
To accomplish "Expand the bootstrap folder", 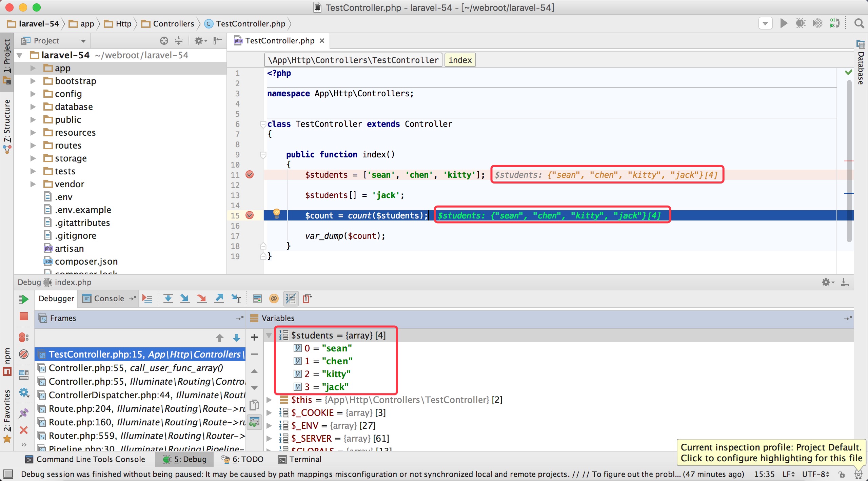I will point(33,81).
